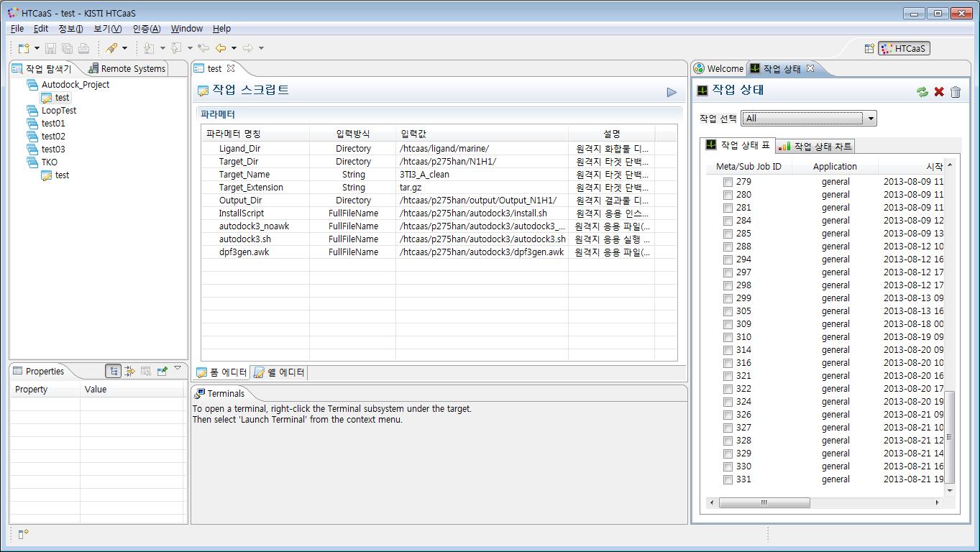Click fast view icon in status bar
This screenshot has width=980, height=552.
23,533
